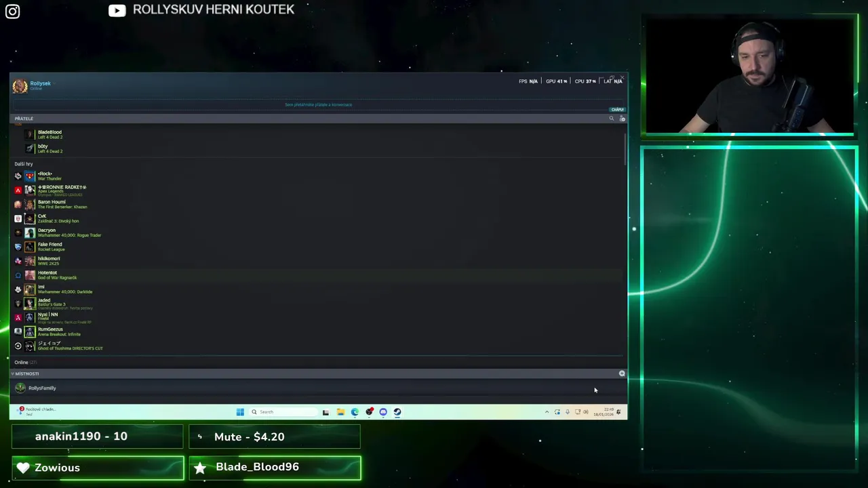Viewport: 868px width, 488px height.
Task: Open Microsoft Edge from taskbar
Action: click(355, 412)
